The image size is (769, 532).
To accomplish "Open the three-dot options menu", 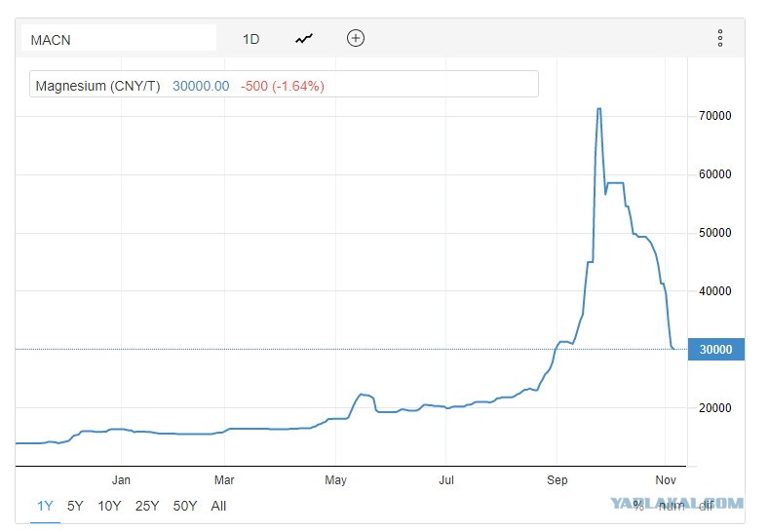I will click(720, 38).
